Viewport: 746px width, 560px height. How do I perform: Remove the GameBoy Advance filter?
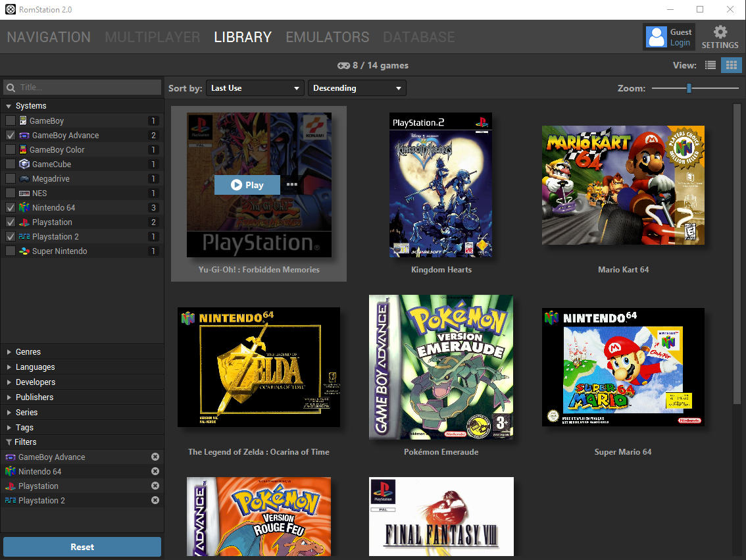click(x=155, y=457)
